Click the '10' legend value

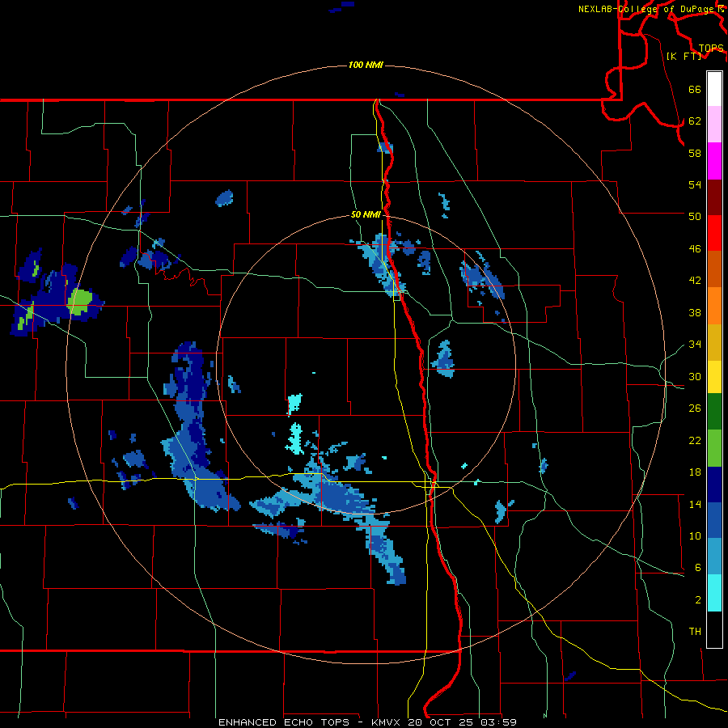(695, 536)
